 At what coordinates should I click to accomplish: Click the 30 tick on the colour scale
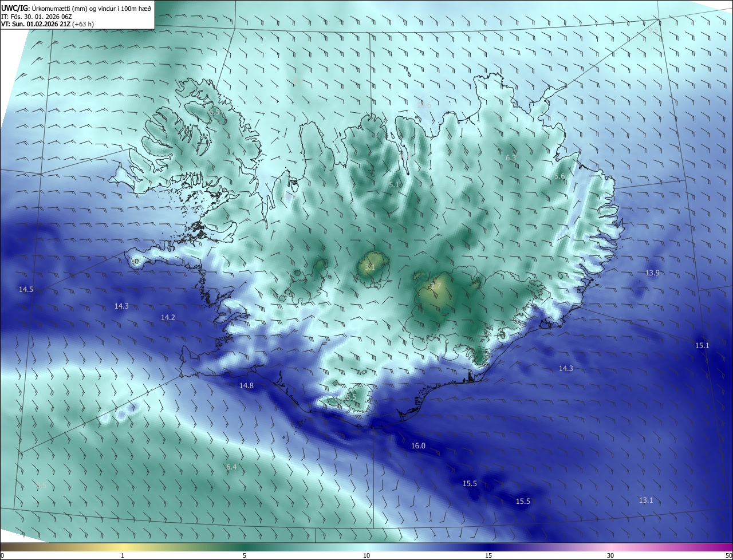click(x=610, y=556)
